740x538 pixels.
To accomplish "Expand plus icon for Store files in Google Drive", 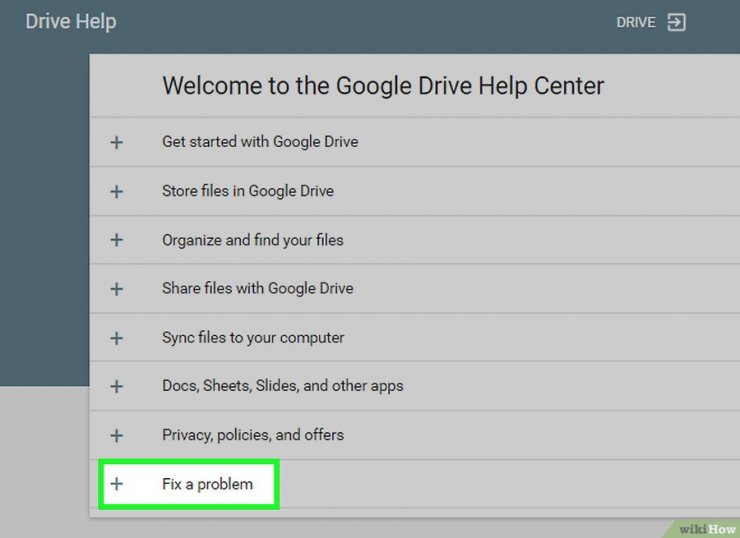I will pyautogui.click(x=117, y=191).
